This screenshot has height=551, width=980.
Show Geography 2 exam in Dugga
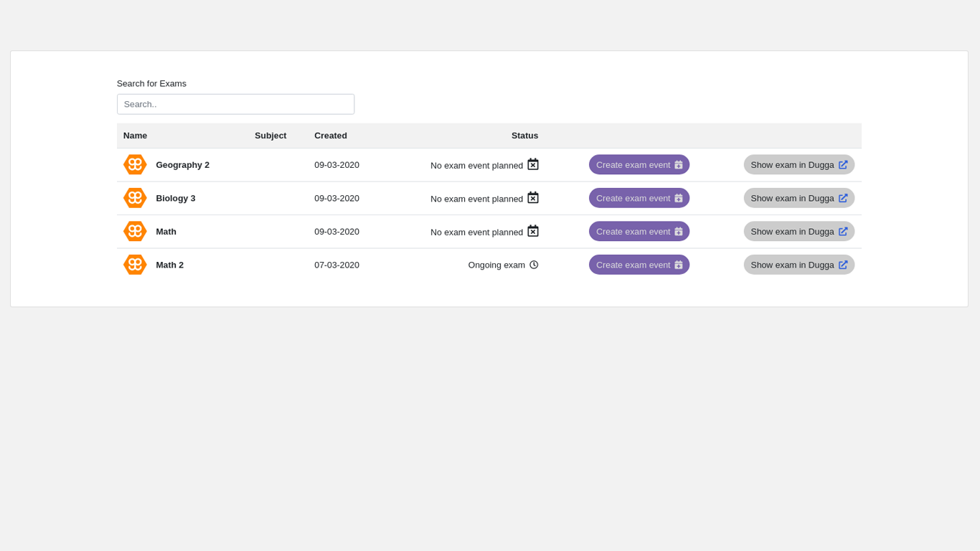799,164
